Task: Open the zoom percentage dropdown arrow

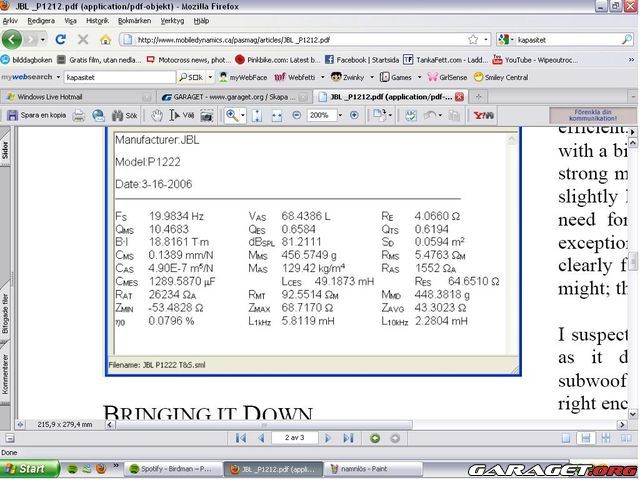Action: (x=340, y=116)
